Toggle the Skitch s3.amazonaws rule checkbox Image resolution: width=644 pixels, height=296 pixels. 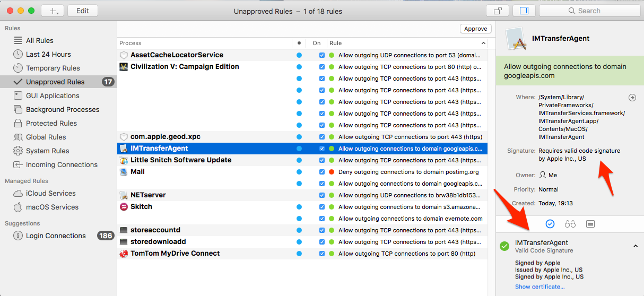coord(322,207)
